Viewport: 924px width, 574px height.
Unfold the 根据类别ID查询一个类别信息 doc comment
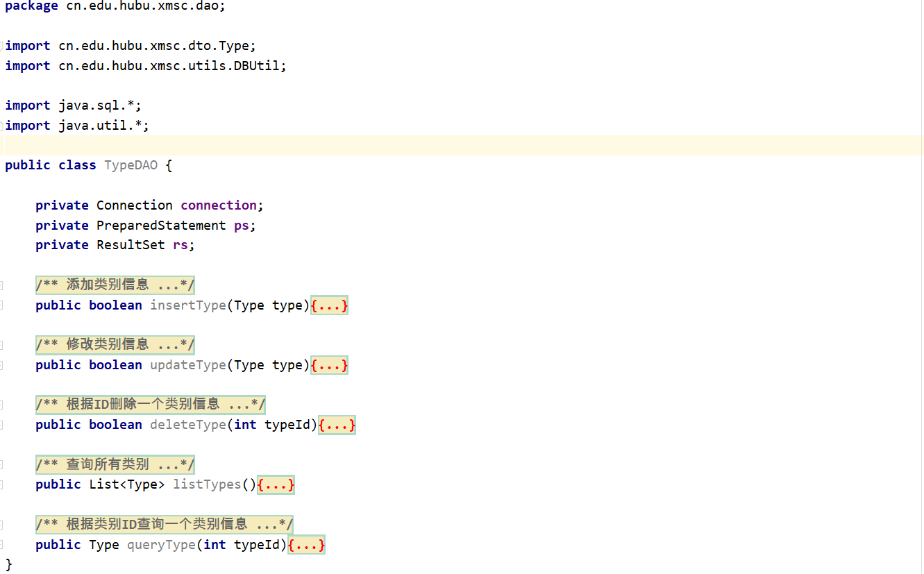click(165, 525)
